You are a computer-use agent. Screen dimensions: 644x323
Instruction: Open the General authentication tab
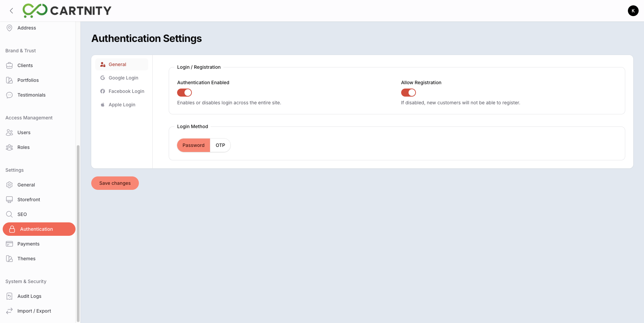click(122, 64)
